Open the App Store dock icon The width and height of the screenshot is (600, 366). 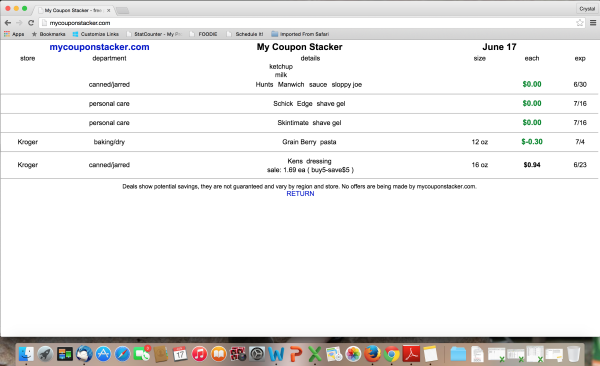(103, 354)
